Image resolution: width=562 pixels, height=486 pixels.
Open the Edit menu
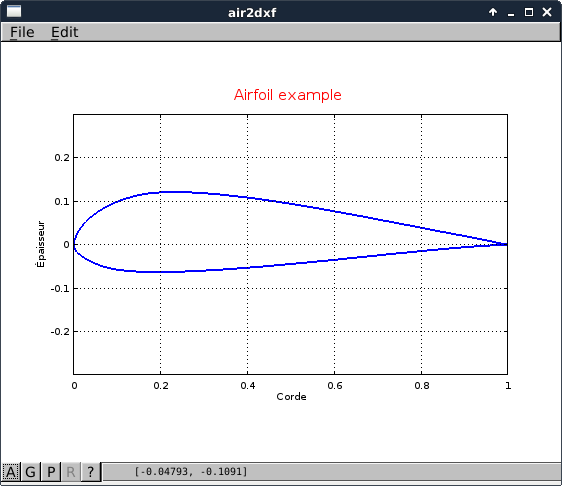click(x=64, y=32)
